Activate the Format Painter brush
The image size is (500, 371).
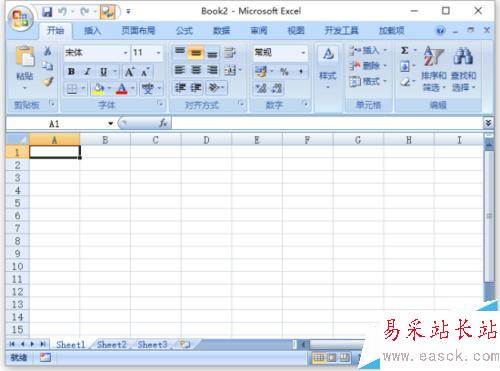pos(48,82)
